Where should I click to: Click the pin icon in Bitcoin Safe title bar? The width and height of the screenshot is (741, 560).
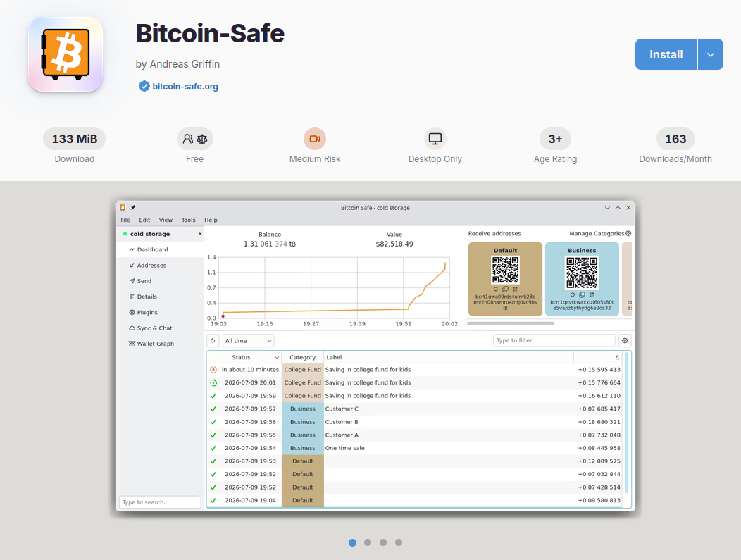[133, 208]
